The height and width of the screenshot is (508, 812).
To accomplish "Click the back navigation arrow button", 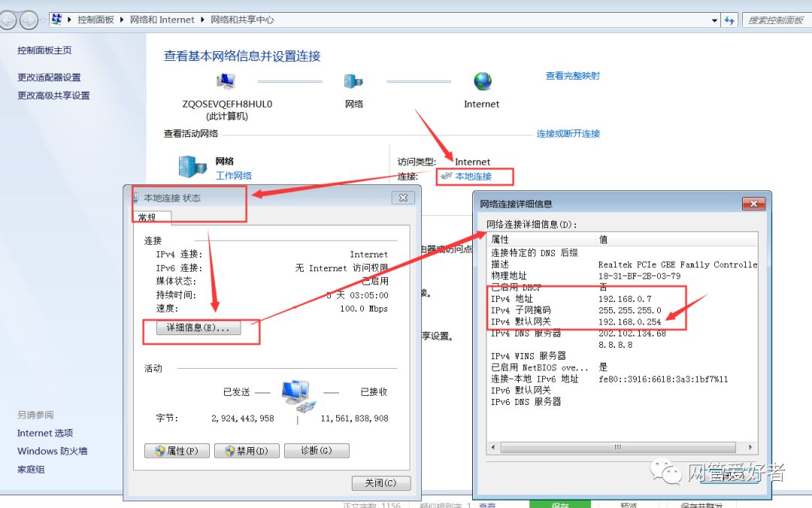I will coord(8,20).
